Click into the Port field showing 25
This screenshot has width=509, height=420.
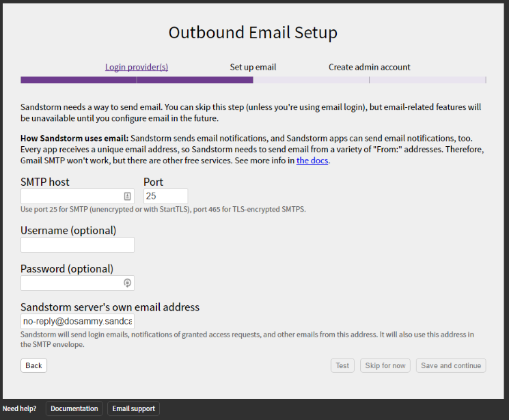pyautogui.click(x=165, y=197)
